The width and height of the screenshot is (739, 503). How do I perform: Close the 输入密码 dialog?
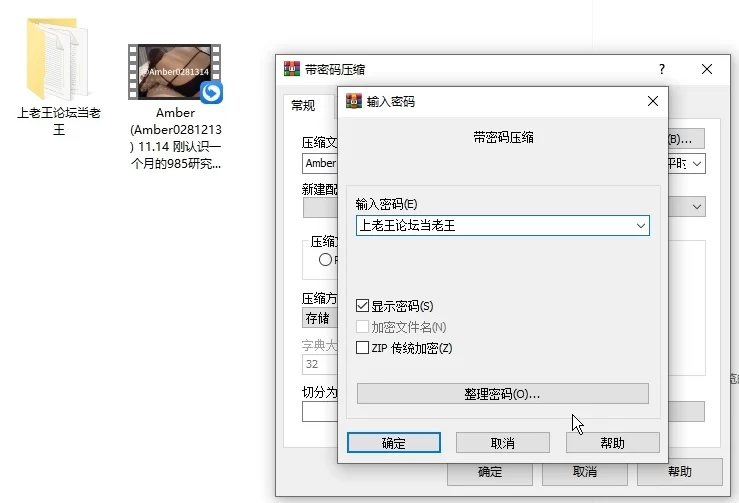[652, 101]
